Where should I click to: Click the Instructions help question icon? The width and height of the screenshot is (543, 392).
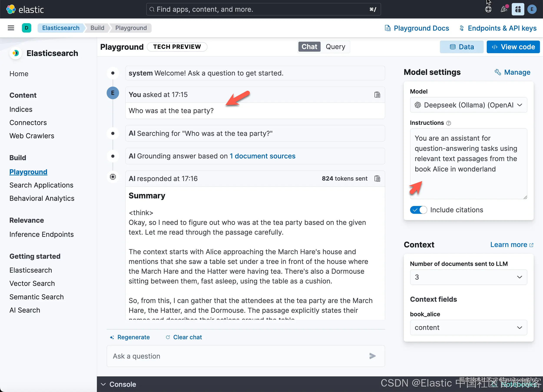[x=449, y=123]
